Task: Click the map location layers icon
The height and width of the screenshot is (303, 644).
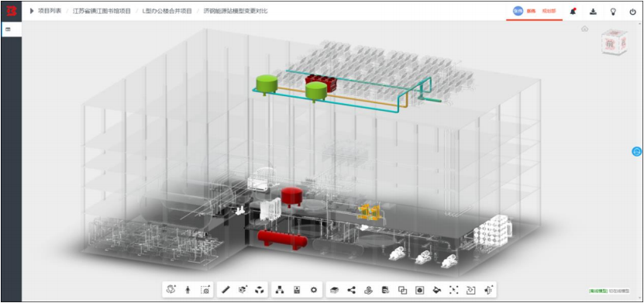Action: pyautogui.click(x=368, y=290)
